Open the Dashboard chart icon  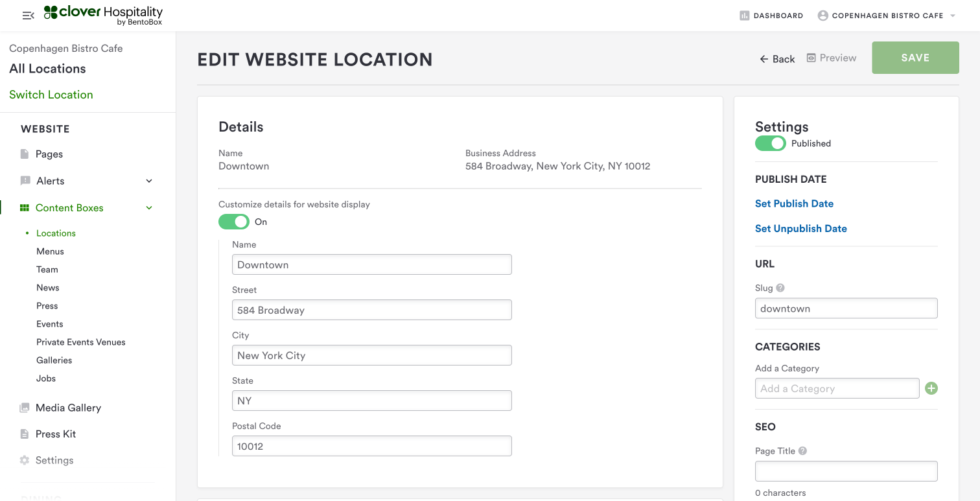[x=745, y=16]
